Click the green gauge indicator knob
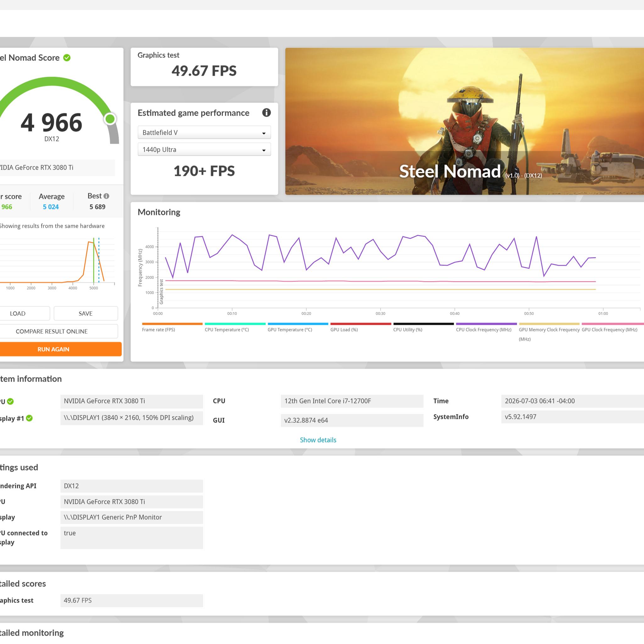The height and width of the screenshot is (644, 644). click(x=110, y=119)
